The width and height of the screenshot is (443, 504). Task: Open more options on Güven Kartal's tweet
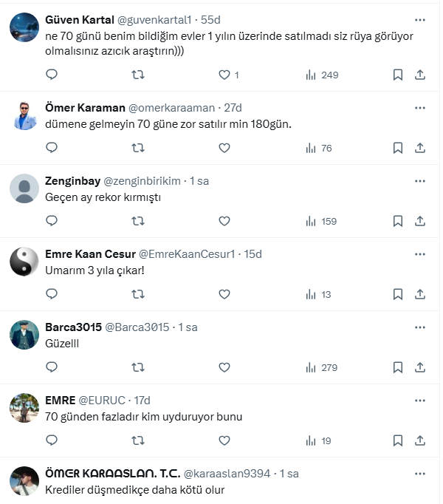click(419, 20)
